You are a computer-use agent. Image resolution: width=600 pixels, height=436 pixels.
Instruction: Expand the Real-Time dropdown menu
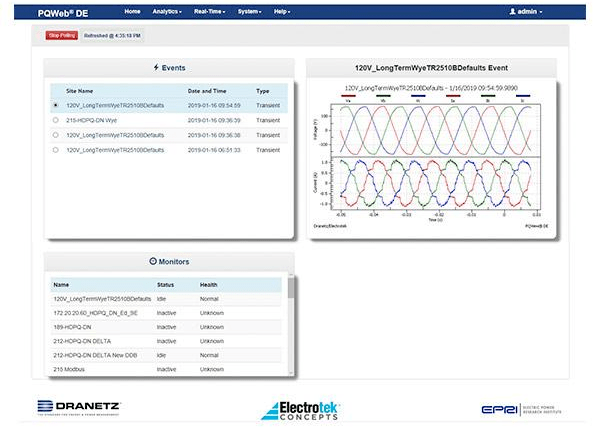point(212,11)
